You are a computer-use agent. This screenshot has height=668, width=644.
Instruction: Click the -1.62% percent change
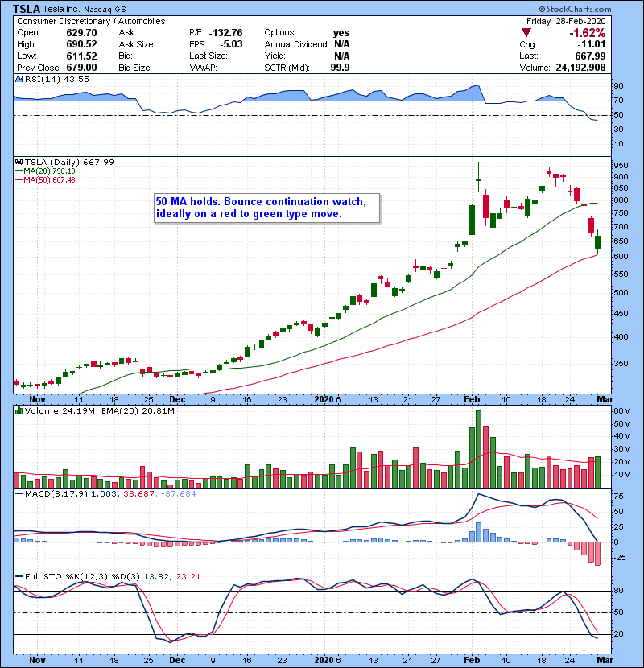click(588, 33)
